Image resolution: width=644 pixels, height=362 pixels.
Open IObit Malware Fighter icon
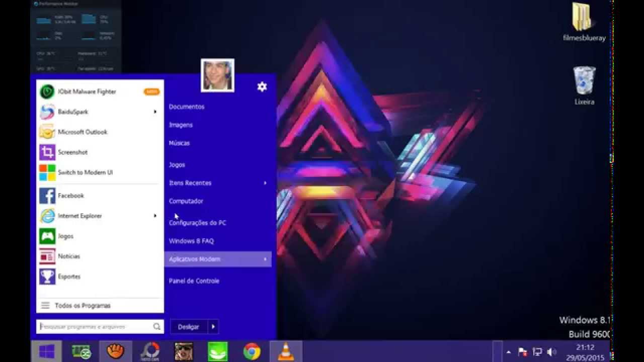[47, 92]
